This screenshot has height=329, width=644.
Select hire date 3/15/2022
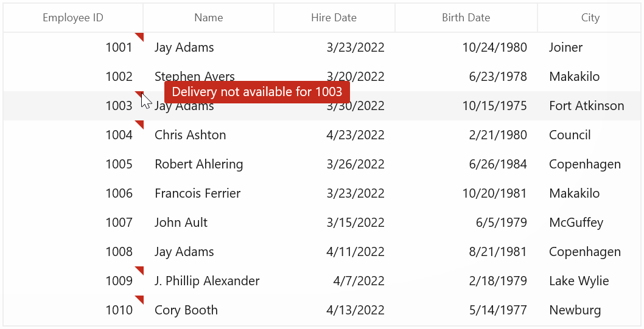(x=355, y=223)
